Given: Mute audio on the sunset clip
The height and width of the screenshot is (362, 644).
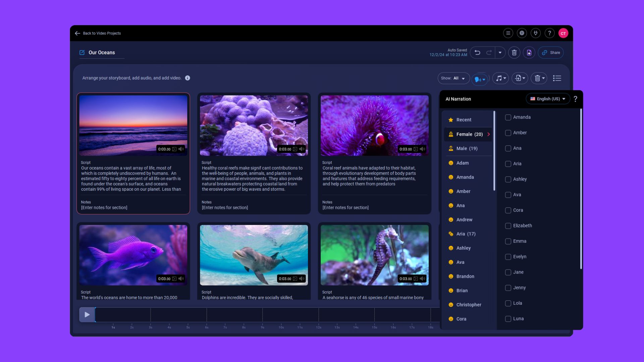Looking at the screenshot, I should click(181, 149).
